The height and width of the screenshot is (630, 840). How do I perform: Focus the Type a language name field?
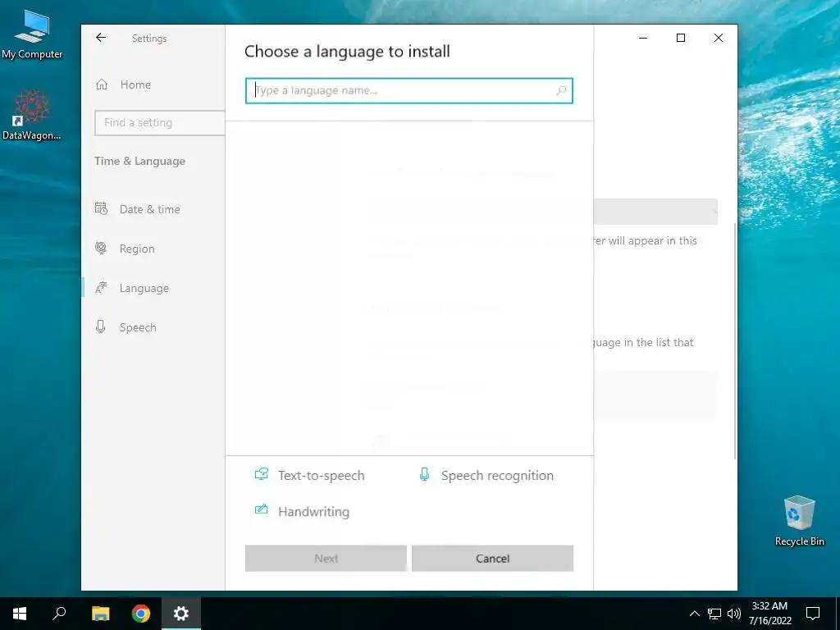click(x=409, y=90)
